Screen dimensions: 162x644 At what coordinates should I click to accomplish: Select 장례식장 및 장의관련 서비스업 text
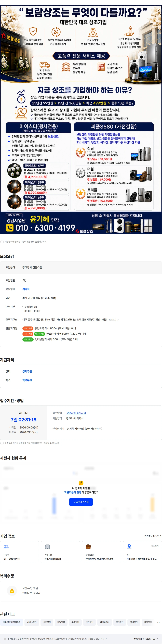point(99,559)
